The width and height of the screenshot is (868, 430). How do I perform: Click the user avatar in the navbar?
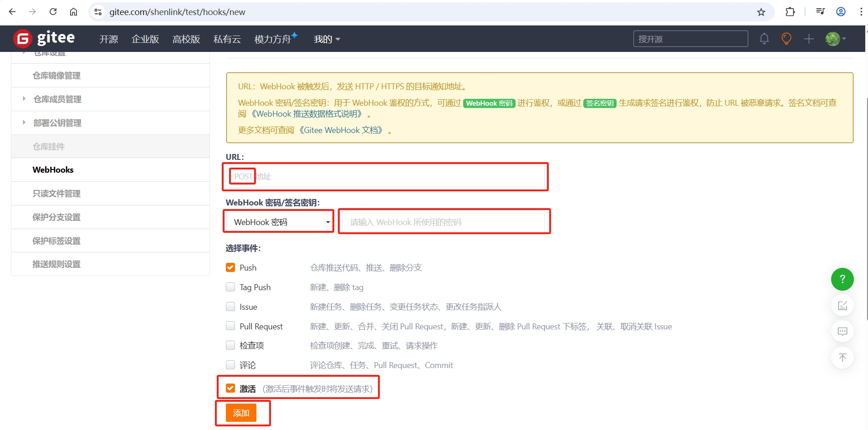pos(834,39)
